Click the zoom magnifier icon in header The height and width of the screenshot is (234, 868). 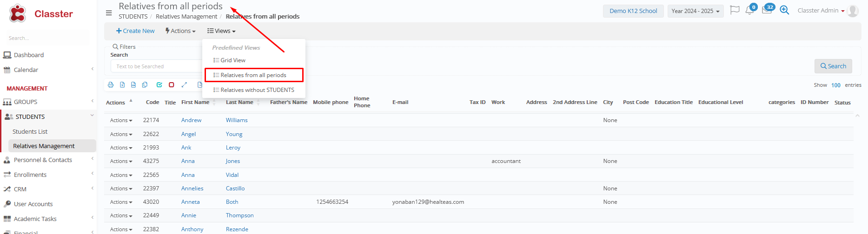(x=784, y=10)
